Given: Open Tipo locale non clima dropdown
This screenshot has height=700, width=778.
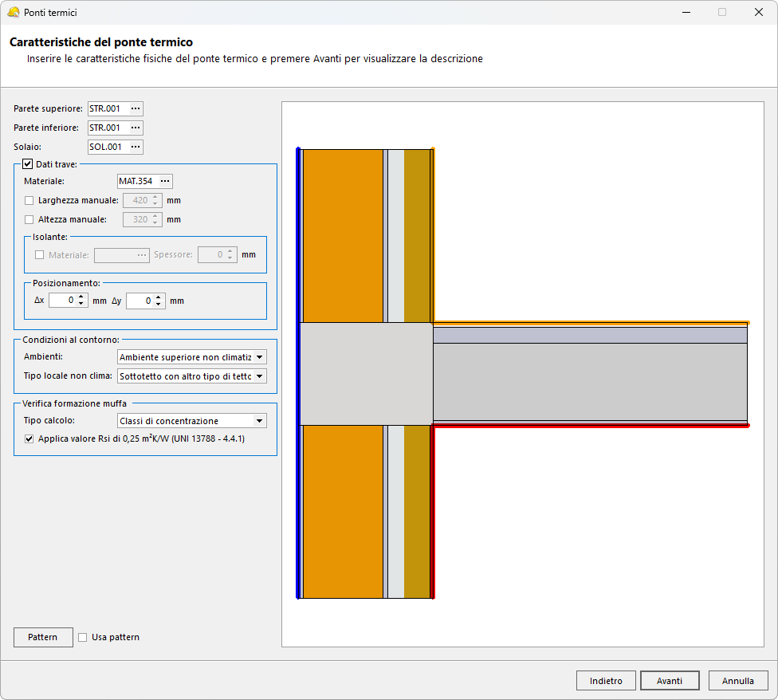Looking at the screenshot, I should [x=260, y=376].
